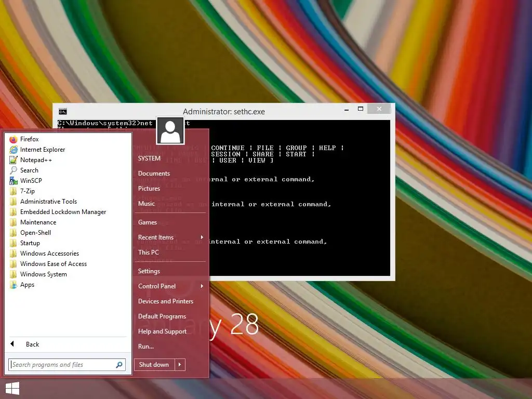Image resolution: width=532 pixels, height=399 pixels.
Task: Open Windows Ease of Access folder icon
Action: click(x=14, y=264)
